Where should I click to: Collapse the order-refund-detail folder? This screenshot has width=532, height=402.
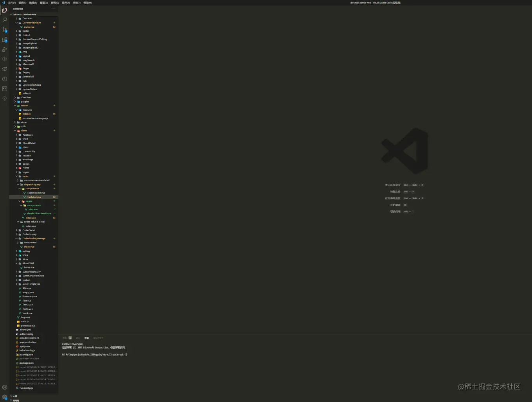tap(34, 222)
